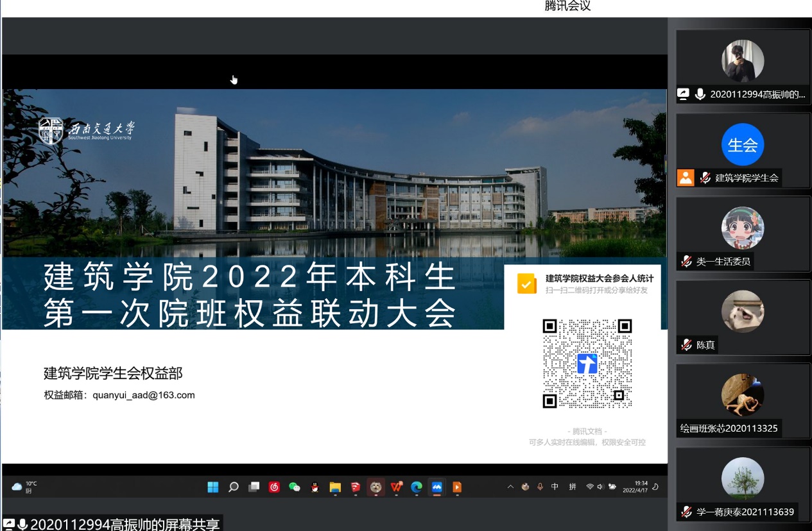Open the Windows Start menu
Viewport: 812px width, 531px height.
pos(213,487)
